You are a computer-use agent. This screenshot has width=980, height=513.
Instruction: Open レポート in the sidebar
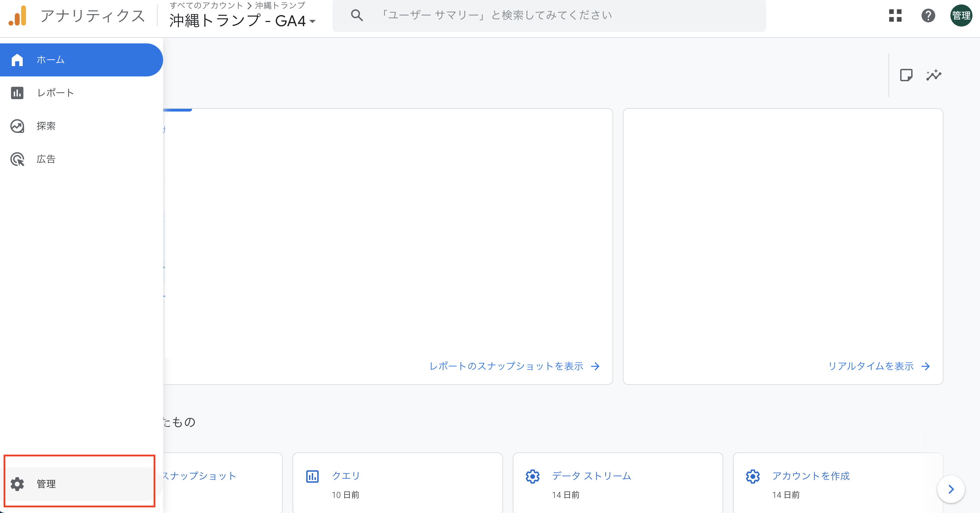pyautogui.click(x=55, y=93)
